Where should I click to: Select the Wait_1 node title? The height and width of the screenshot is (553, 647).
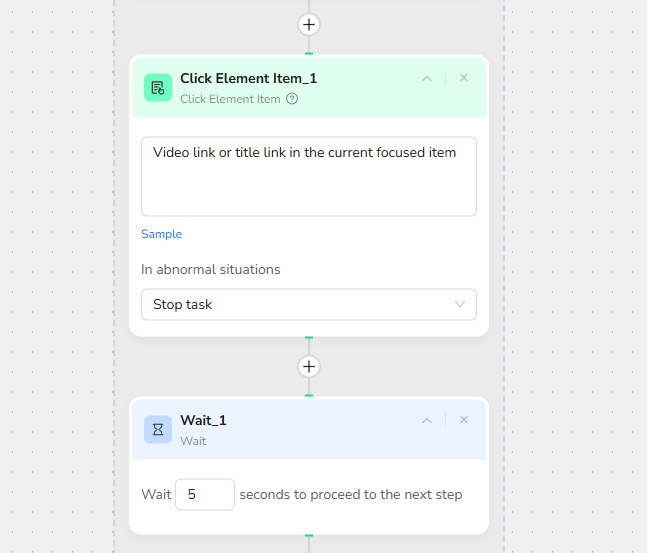coord(203,420)
